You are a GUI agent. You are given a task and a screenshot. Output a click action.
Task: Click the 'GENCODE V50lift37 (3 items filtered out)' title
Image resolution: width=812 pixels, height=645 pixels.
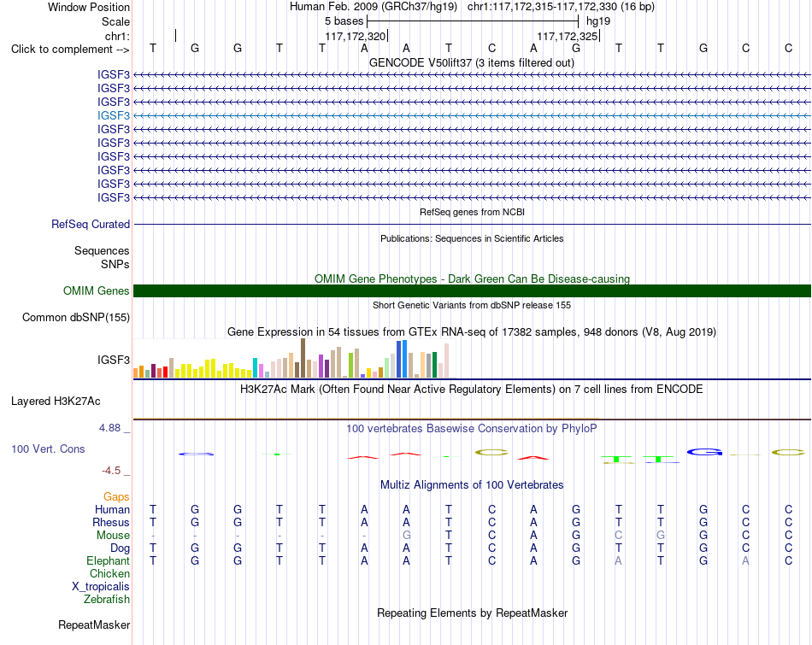click(x=472, y=63)
